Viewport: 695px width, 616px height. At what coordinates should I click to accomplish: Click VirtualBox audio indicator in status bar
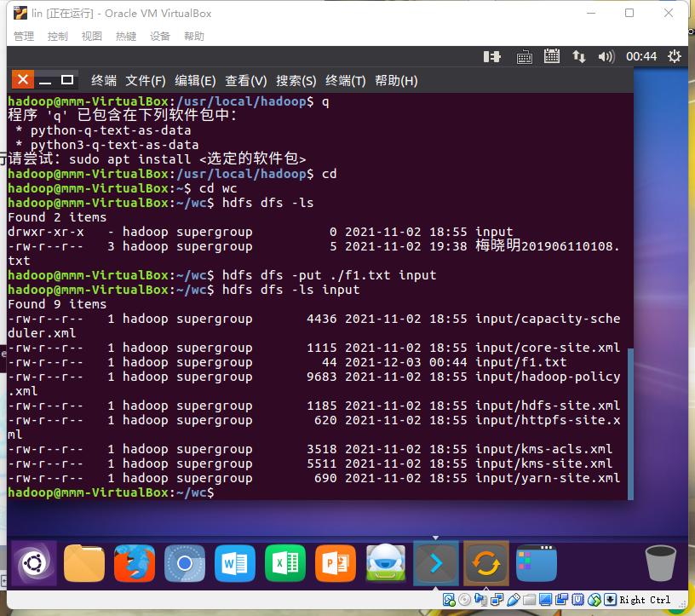click(x=480, y=600)
